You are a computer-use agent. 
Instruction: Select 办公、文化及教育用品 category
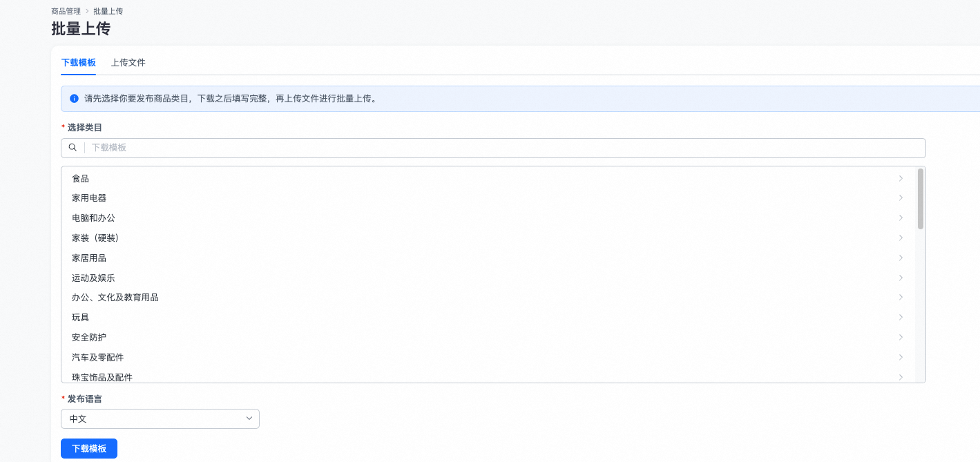click(x=115, y=298)
